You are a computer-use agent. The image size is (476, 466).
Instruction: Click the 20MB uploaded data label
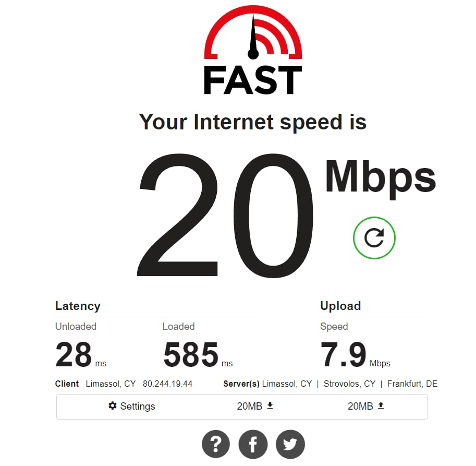point(360,406)
